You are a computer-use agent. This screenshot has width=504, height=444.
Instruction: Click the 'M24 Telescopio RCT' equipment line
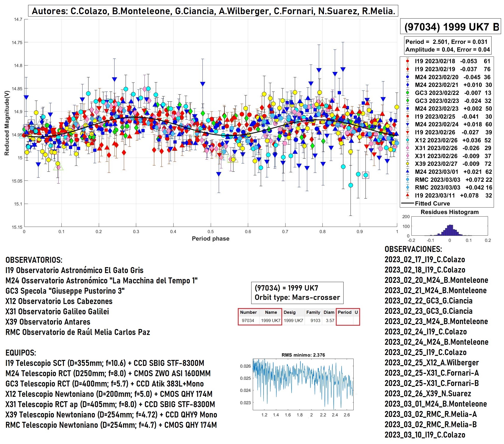(x=108, y=373)
